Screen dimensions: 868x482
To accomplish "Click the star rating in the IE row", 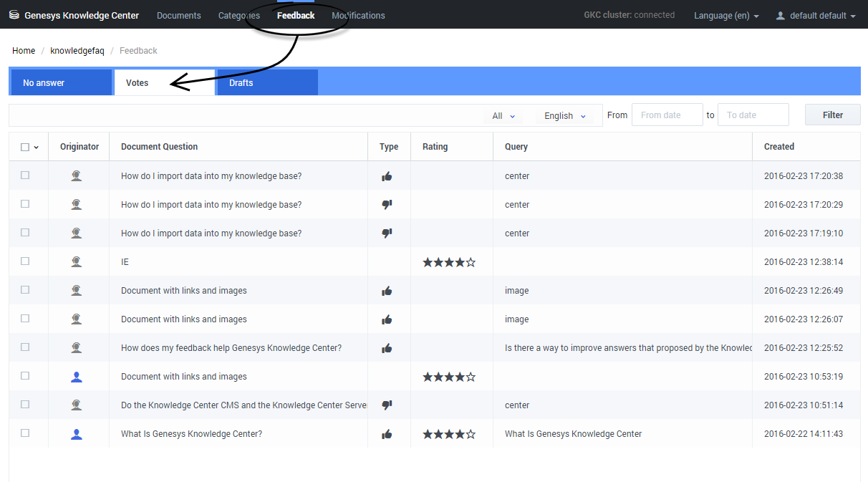I will [x=449, y=262].
